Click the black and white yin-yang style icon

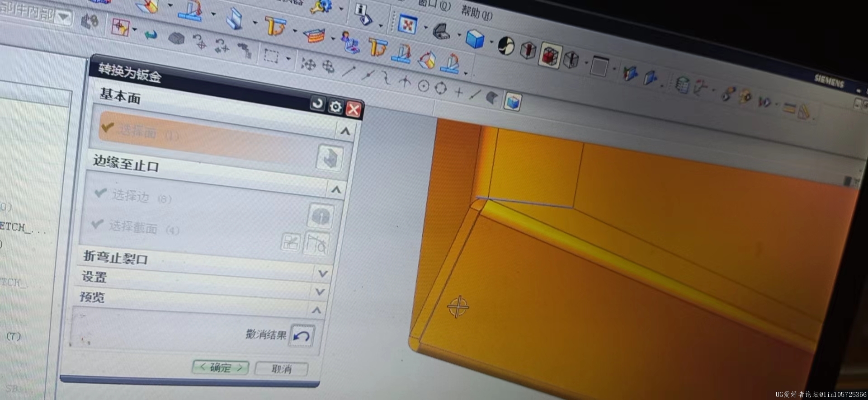[x=506, y=45]
